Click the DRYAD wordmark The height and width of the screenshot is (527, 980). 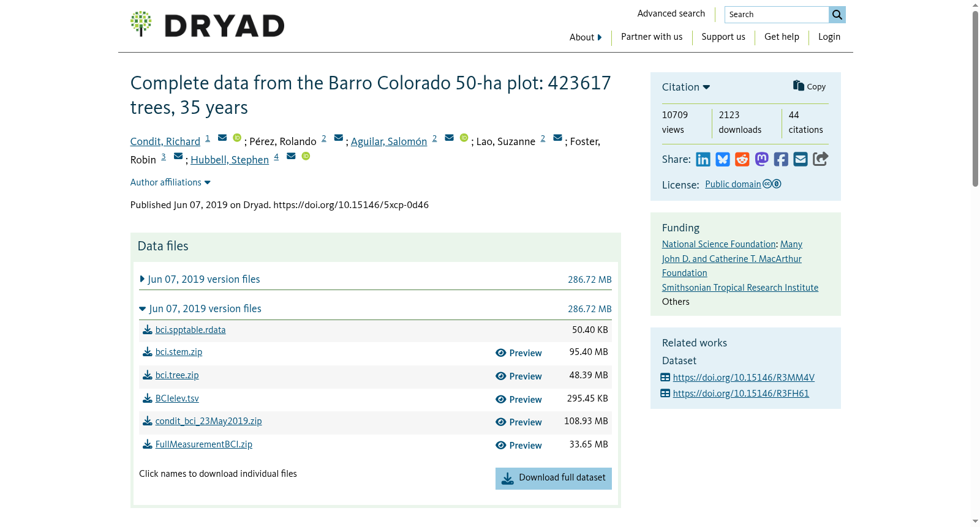pyautogui.click(x=224, y=26)
